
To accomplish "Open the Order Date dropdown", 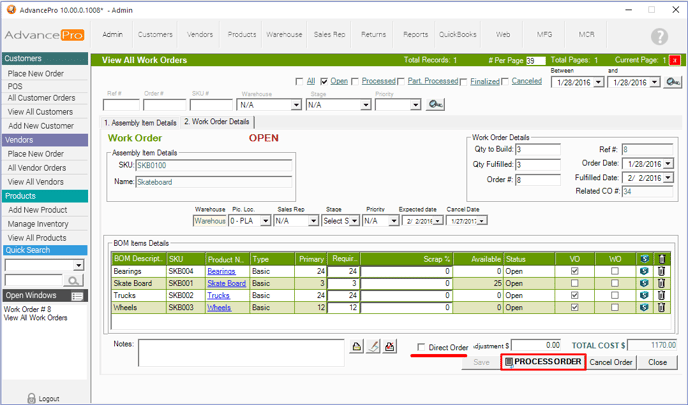I will (668, 164).
